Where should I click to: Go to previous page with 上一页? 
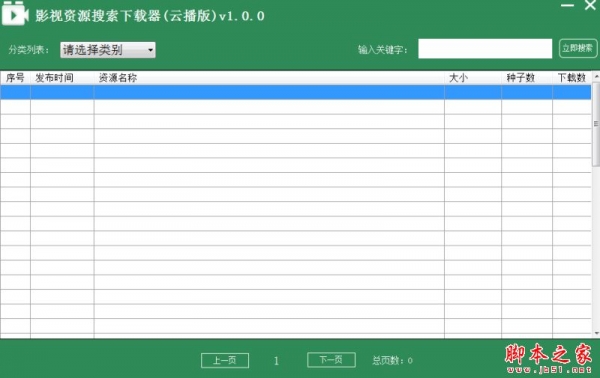pos(225,360)
